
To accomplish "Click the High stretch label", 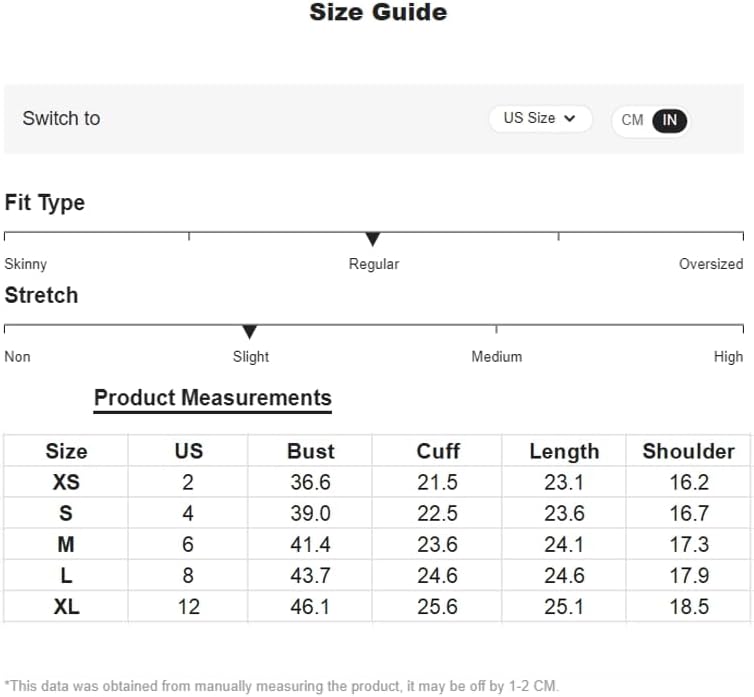I will tap(729, 357).
